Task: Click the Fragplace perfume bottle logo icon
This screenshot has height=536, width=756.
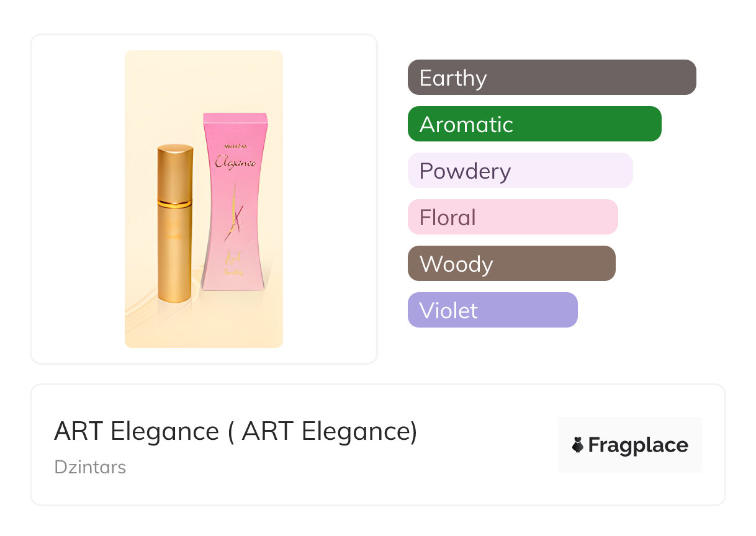Action: coord(578,445)
